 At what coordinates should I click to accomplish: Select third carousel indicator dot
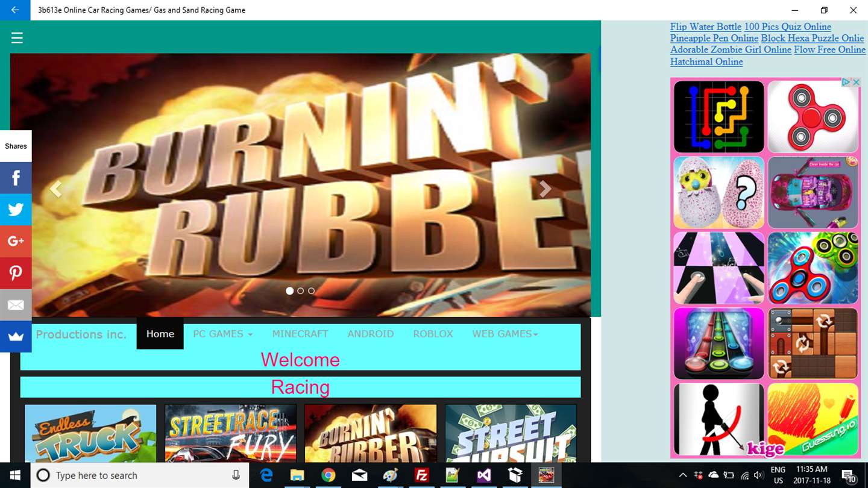(x=312, y=290)
